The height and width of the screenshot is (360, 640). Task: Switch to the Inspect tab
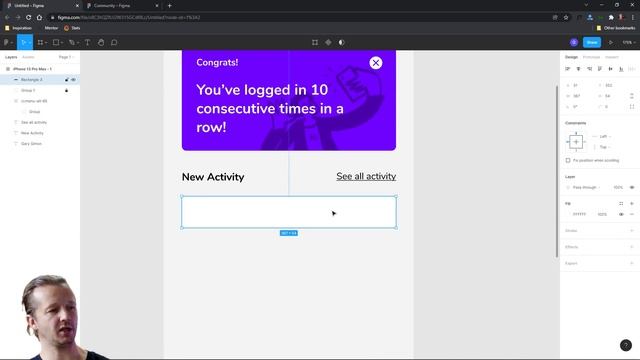pos(612,57)
